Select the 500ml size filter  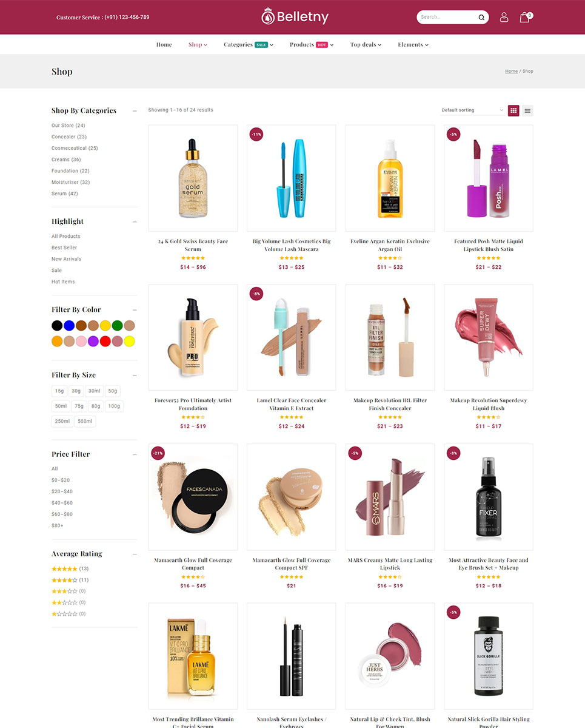(x=85, y=421)
